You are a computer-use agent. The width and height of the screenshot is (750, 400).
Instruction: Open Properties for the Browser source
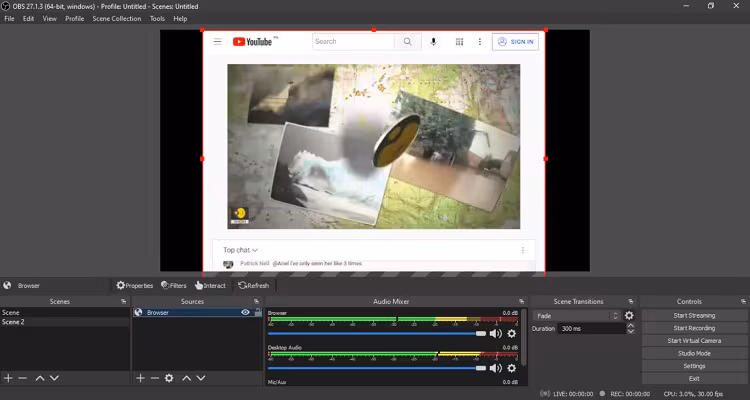pos(134,286)
